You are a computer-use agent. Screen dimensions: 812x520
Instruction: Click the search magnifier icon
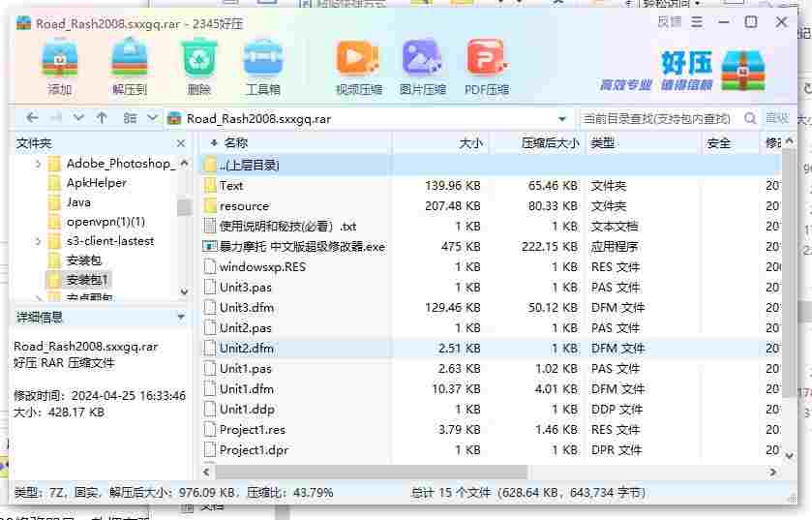click(x=750, y=118)
